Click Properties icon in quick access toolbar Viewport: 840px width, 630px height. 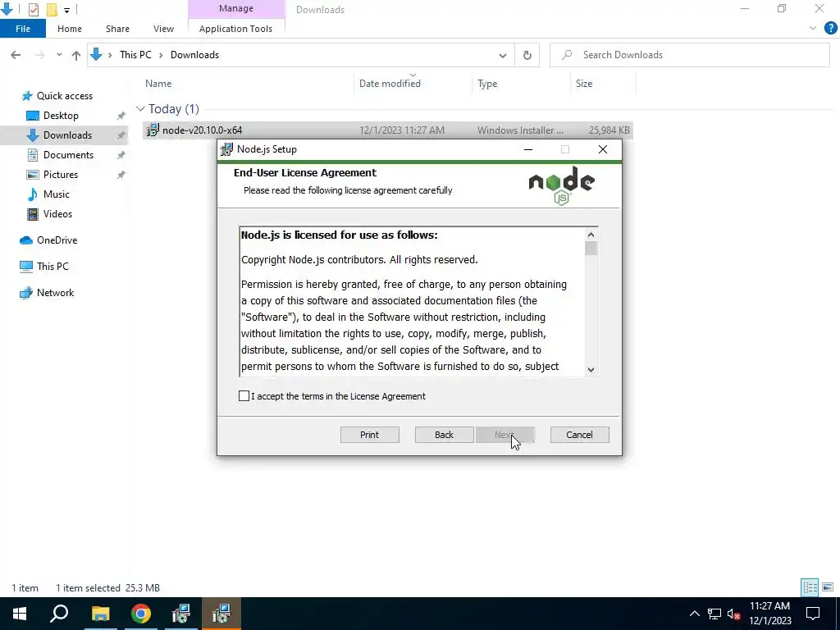pos(33,9)
